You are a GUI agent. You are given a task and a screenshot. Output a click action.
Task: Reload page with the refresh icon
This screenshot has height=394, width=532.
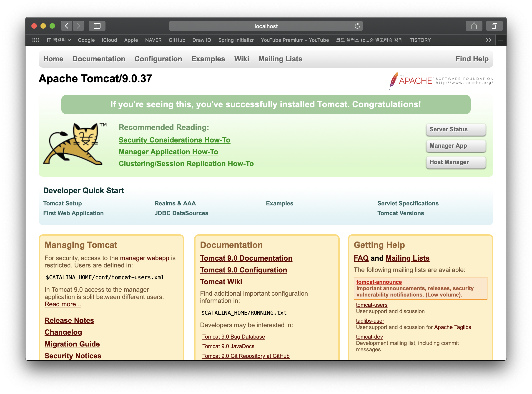(357, 26)
